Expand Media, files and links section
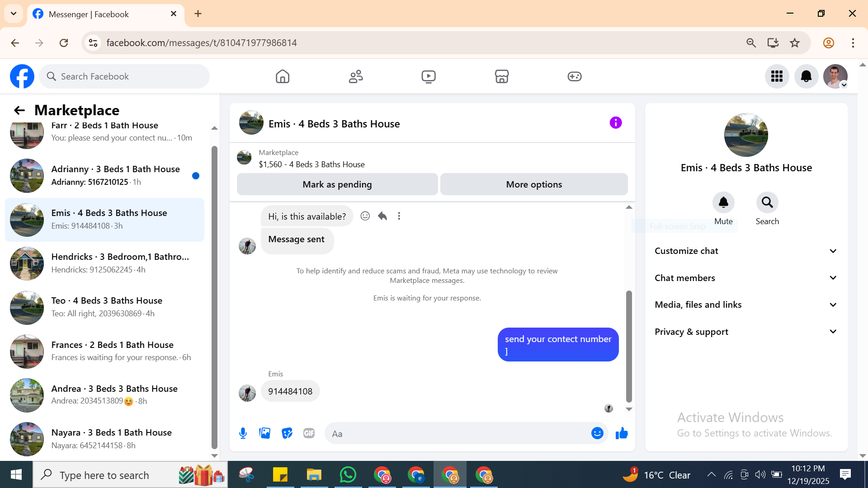 pyautogui.click(x=746, y=305)
